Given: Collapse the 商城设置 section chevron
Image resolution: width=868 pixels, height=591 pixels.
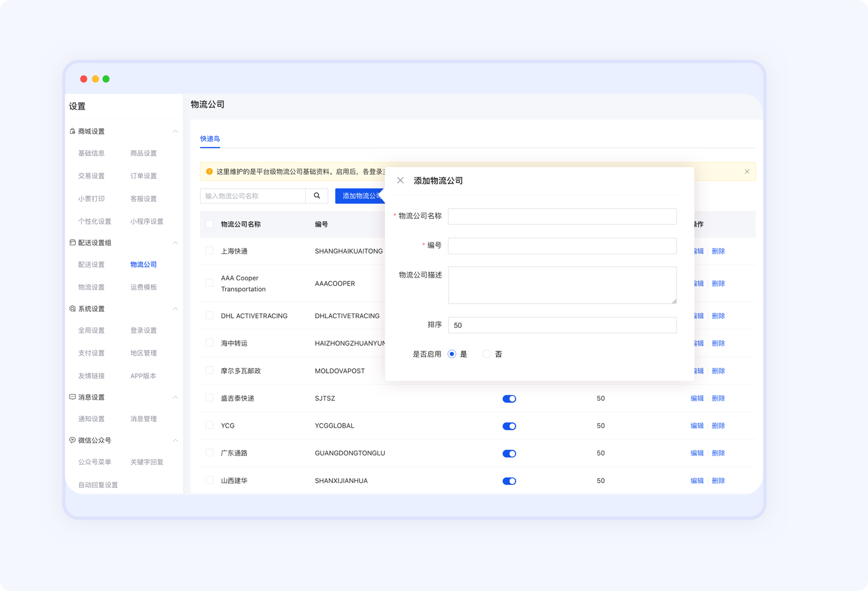Looking at the screenshot, I should [175, 131].
